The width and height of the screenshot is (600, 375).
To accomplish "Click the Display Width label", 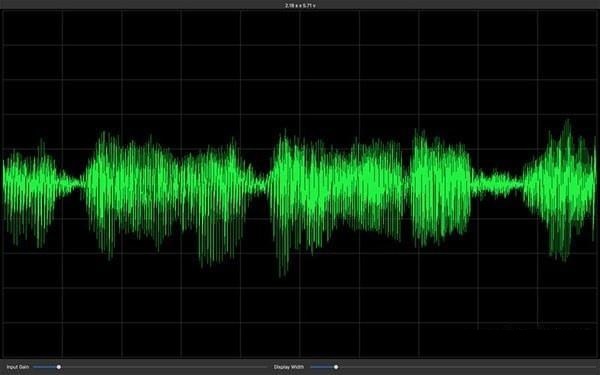I will pos(289,367).
